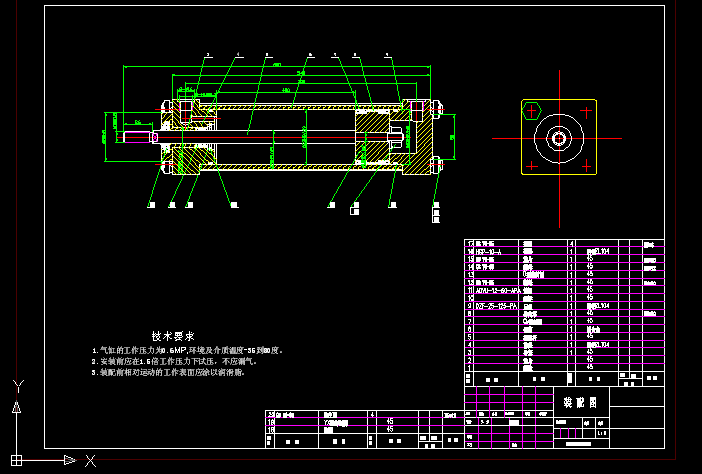The width and height of the screenshot is (702, 474).
Task: Click the top-left red bolt hole cross
Action: [x=532, y=110]
